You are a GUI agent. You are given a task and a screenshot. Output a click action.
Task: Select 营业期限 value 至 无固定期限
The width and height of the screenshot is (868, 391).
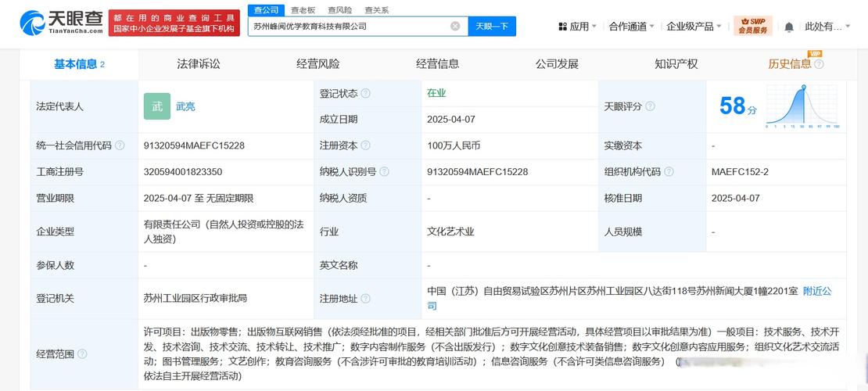click(198, 199)
